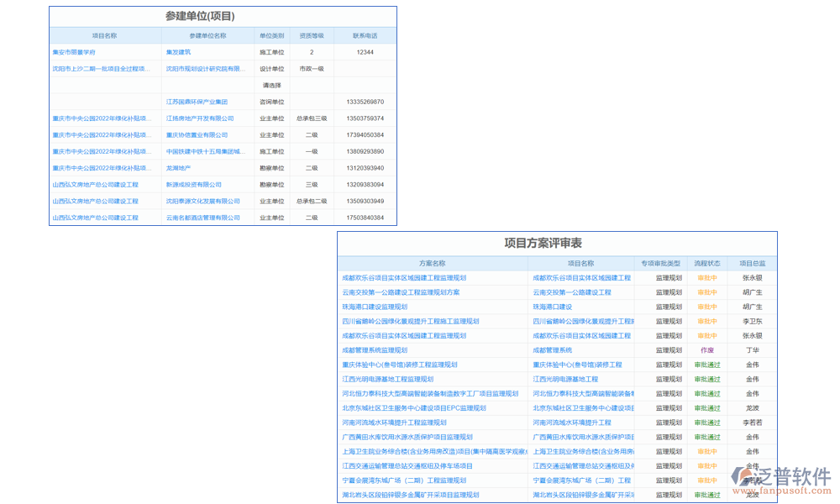Click the 资质等级 column header
This screenshot has height=504, width=840.
(x=311, y=36)
